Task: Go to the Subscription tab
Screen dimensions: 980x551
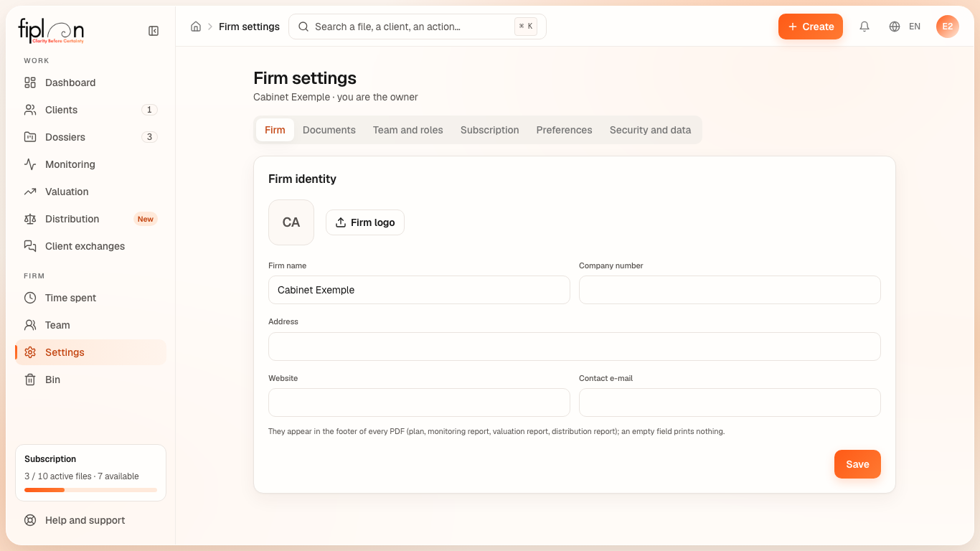Action: coord(490,130)
